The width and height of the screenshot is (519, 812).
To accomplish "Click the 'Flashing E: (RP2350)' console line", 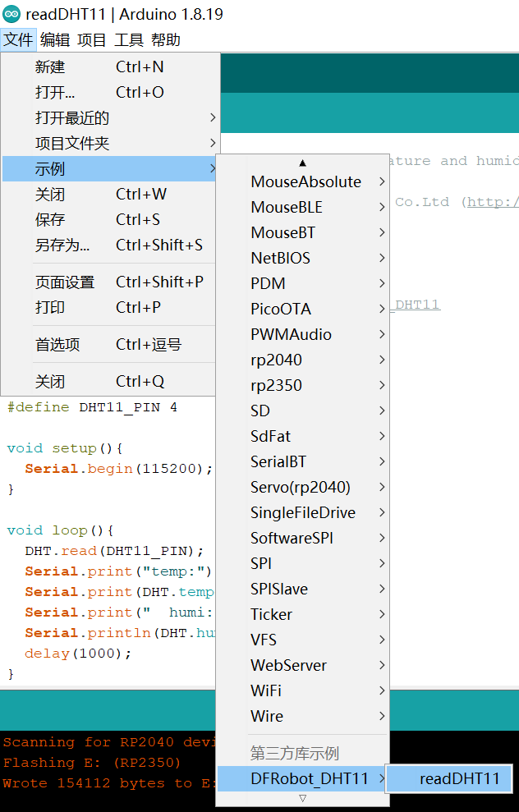I will [x=92, y=763].
